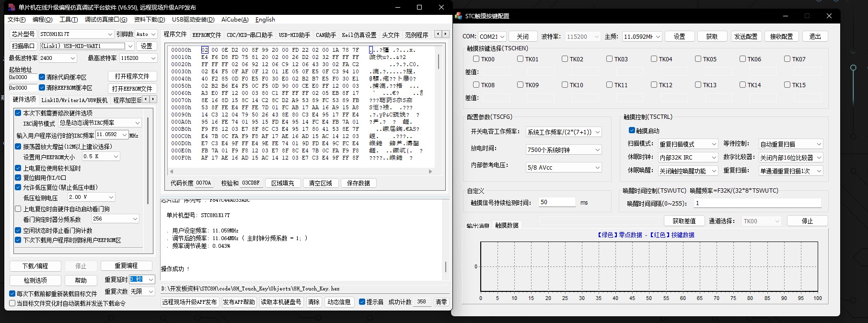
Task: Click the 读取本机硬盘号 button
Action: coord(281,302)
